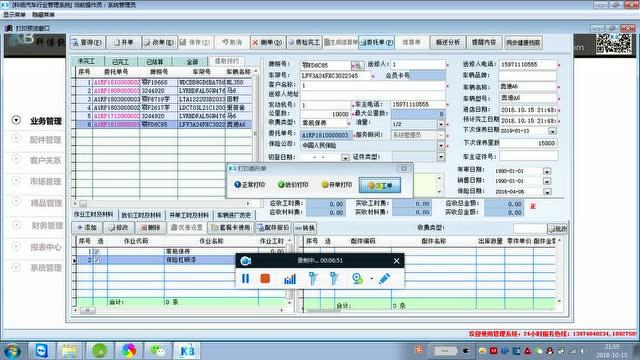This screenshot has width=640, height=360.
Task: Click the 同步健康档案 button
Action: [523, 42]
